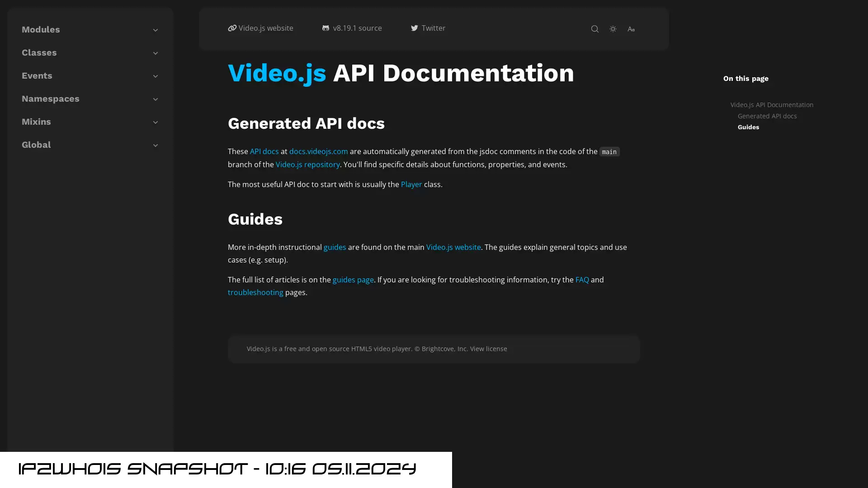Select the Modules sidebar menu item
The image size is (868, 488).
click(41, 29)
